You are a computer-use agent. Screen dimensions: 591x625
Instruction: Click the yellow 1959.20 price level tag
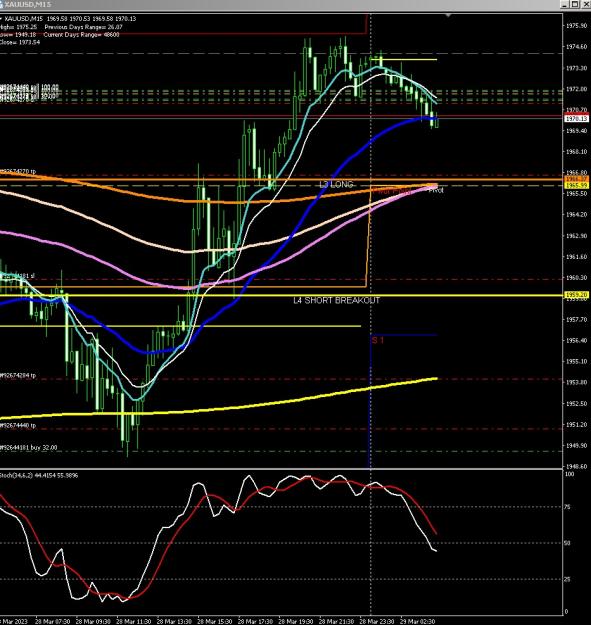point(576,295)
